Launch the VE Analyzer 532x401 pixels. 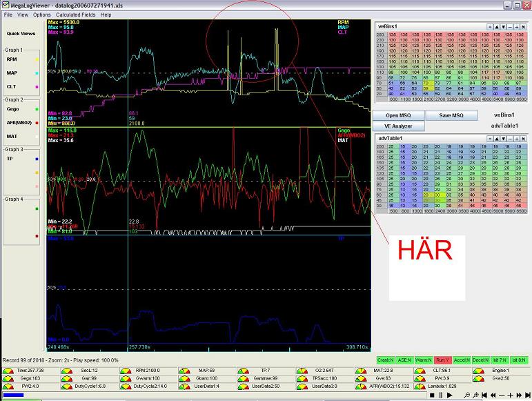(398, 126)
